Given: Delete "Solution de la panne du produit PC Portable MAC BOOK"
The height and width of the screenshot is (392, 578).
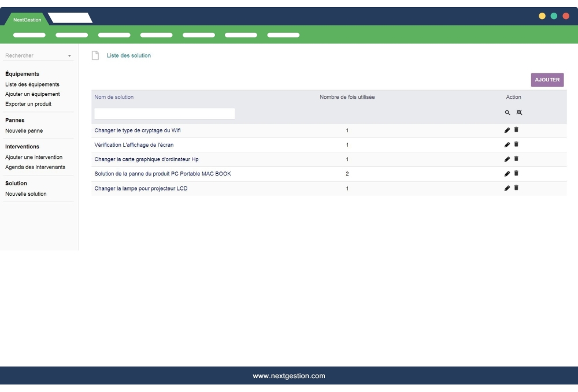Looking at the screenshot, I should tap(516, 173).
